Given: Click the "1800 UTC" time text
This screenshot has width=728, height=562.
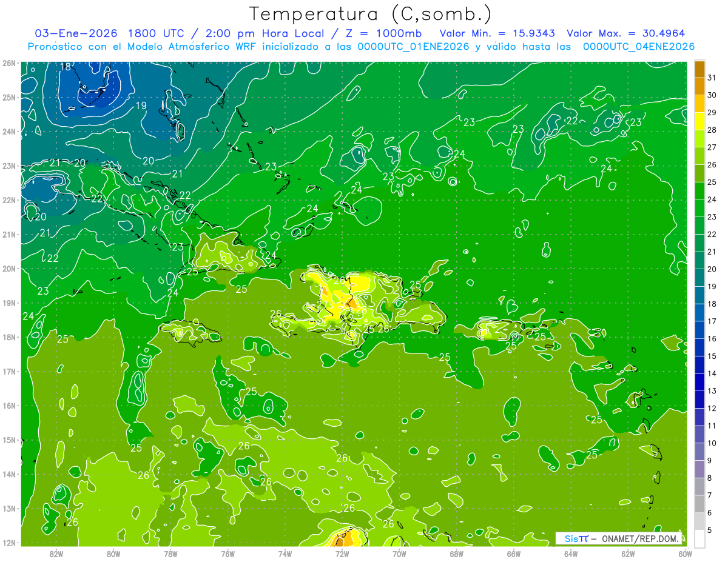Looking at the screenshot, I should click(158, 33).
